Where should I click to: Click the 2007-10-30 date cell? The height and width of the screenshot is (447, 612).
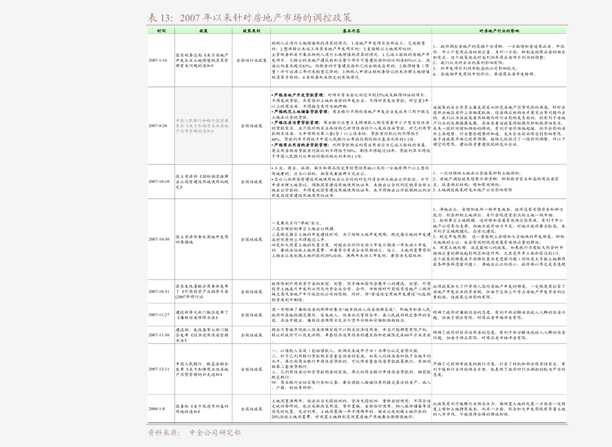[x=159, y=239]
